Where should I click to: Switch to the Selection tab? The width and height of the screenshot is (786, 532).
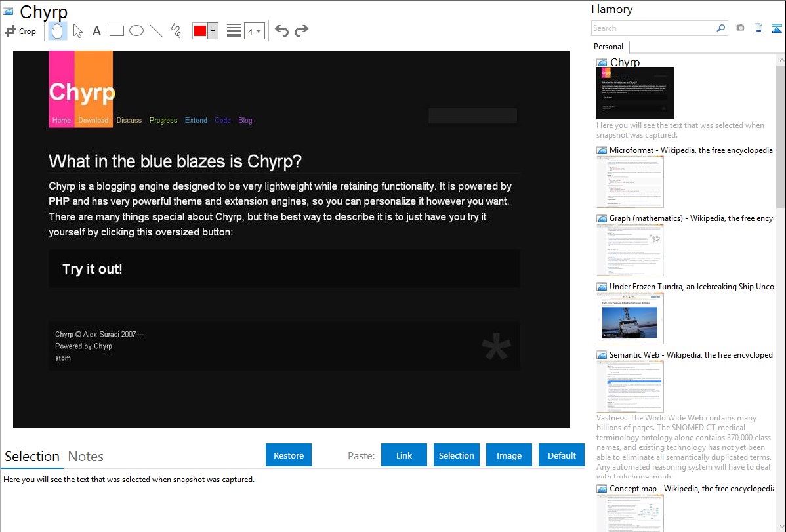pyautogui.click(x=32, y=457)
